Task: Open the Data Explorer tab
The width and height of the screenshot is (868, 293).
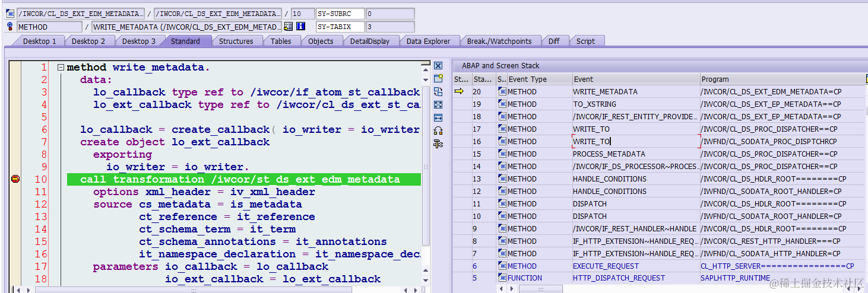Action: coord(428,41)
